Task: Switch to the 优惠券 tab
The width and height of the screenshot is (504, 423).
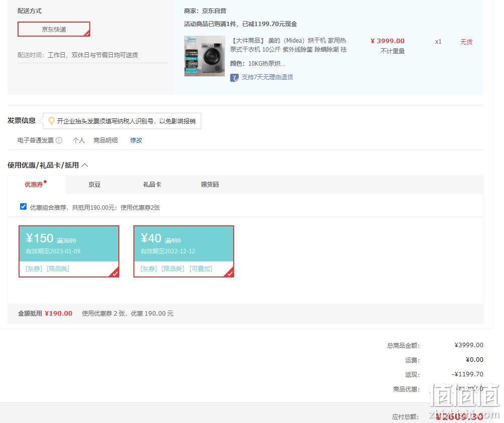Action: tap(34, 184)
